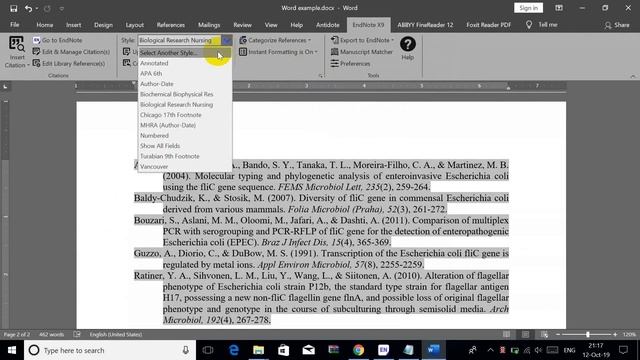
Task: Open Google Chrome from taskbar
Action: click(x=358, y=350)
